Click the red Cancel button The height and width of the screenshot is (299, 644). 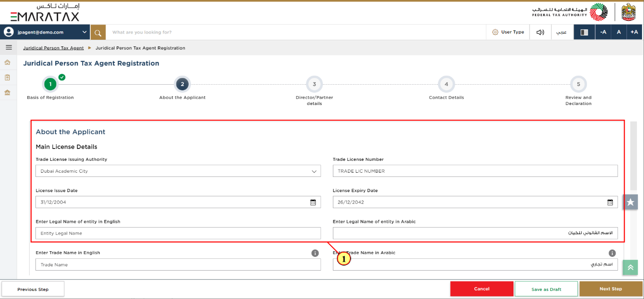click(x=482, y=289)
